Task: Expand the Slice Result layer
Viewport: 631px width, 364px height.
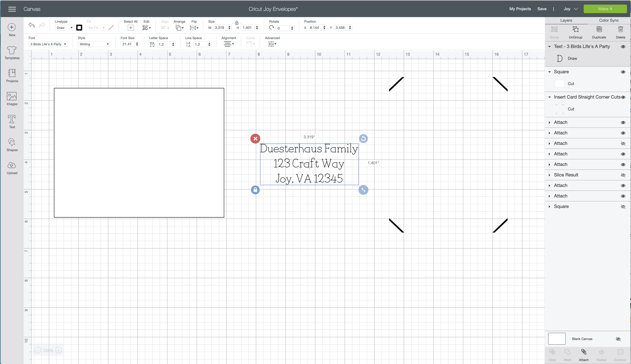Action: pos(549,175)
